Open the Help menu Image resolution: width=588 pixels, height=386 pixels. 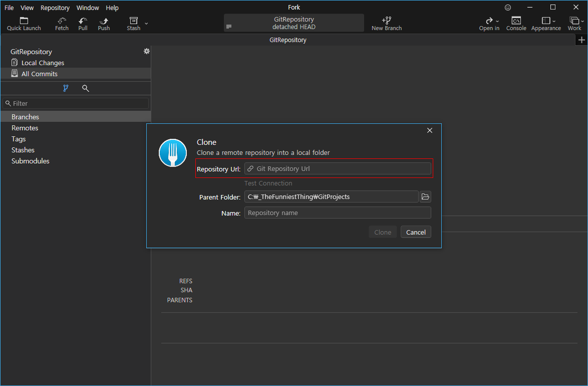(x=112, y=8)
